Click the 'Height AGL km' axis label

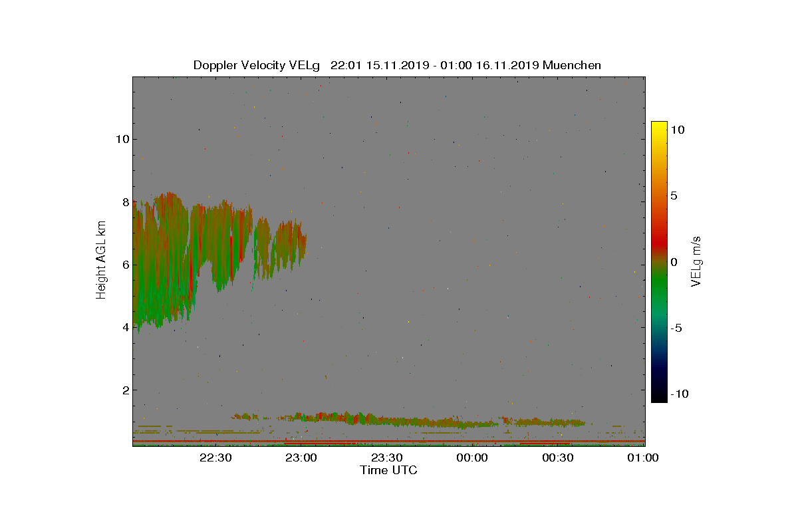click(x=102, y=259)
